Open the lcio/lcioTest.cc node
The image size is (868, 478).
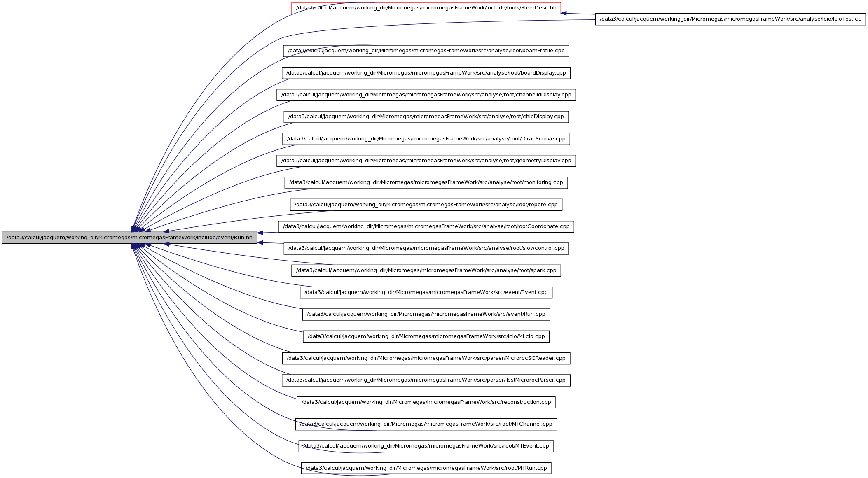click(730, 19)
